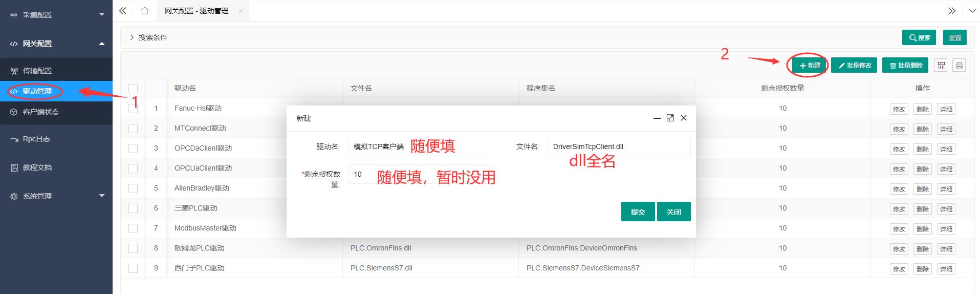This screenshot has height=294, width=980.
Task: Click the 批量修改 button
Action: tap(854, 65)
